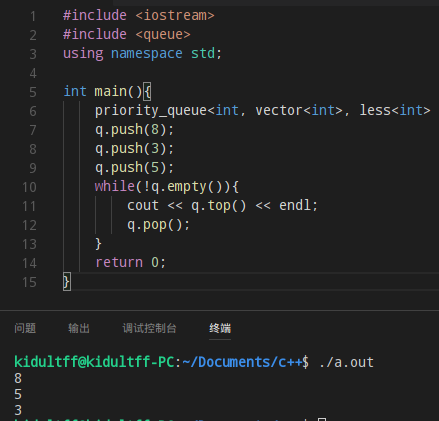Place cursor on q.push(8) statement
The width and height of the screenshot is (439, 421).
pyautogui.click(x=134, y=130)
